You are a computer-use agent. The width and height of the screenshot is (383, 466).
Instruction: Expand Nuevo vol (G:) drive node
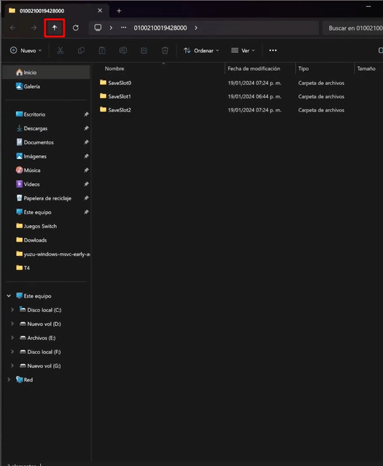12,366
